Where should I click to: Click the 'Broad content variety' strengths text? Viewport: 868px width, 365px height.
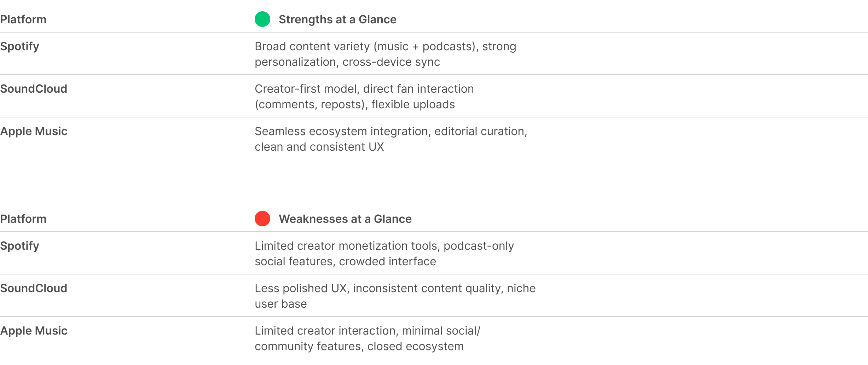[x=385, y=46]
